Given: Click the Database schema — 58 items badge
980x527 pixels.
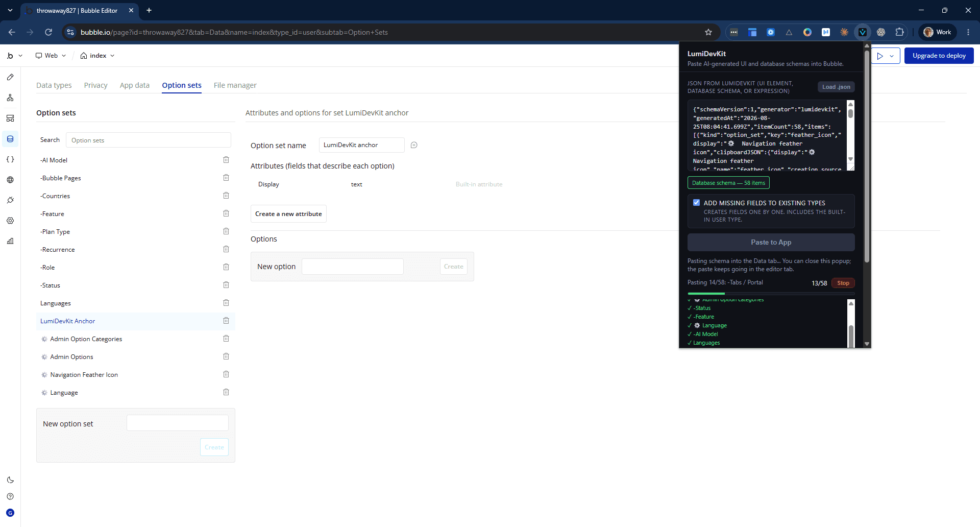Looking at the screenshot, I should (x=728, y=183).
